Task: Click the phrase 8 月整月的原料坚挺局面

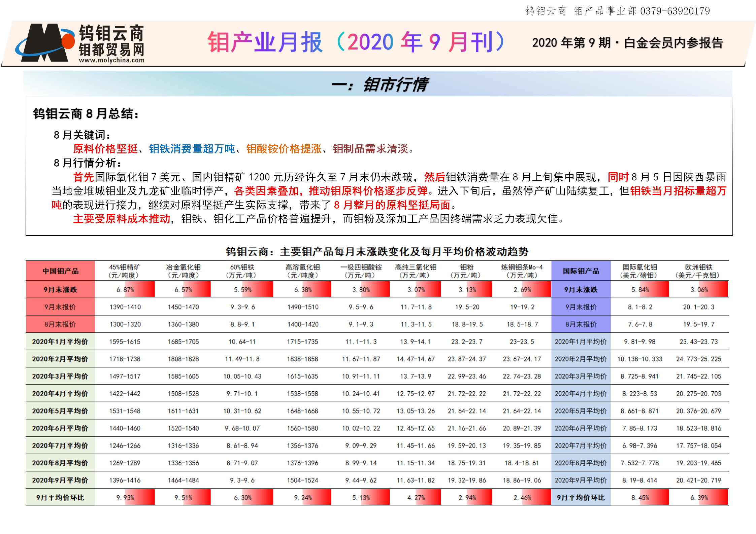Action: coord(392,205)
